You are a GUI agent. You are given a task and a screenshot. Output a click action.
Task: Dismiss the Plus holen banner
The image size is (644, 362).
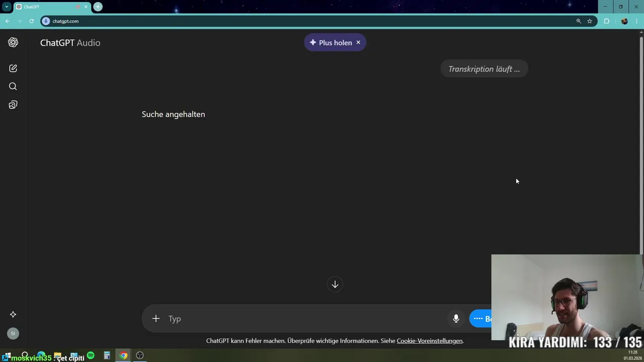358,42
